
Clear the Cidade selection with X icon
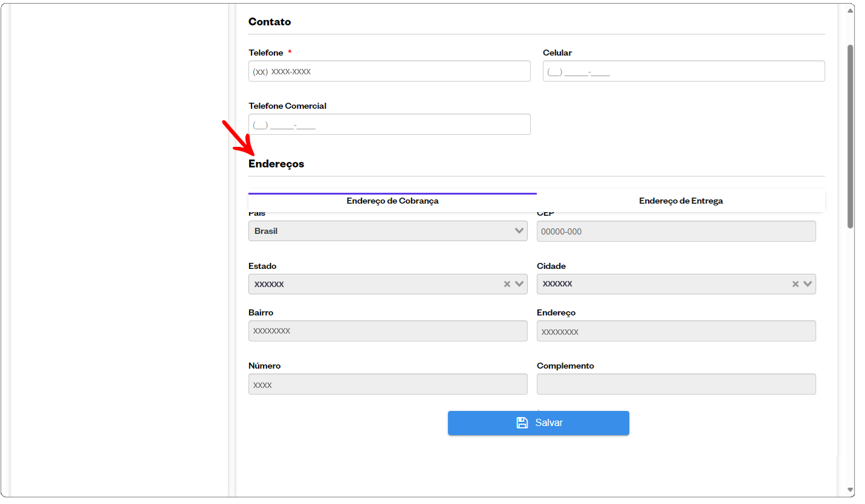[795, 284]
